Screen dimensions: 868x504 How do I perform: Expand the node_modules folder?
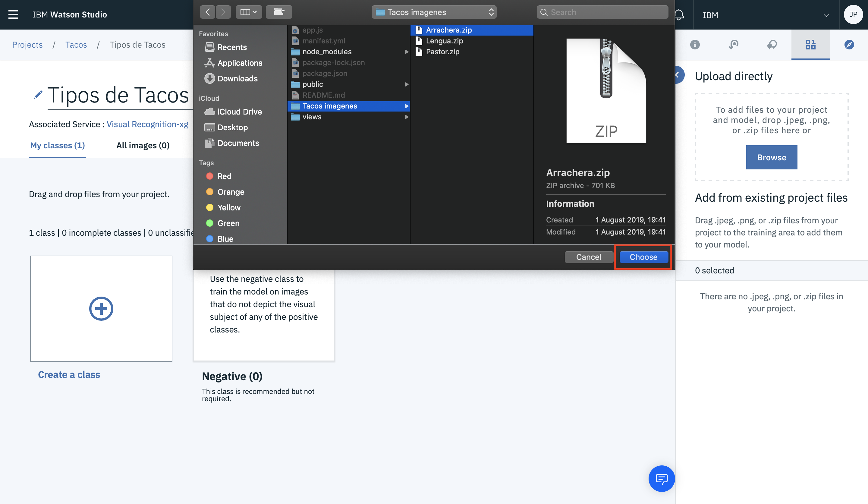[407, 52]
